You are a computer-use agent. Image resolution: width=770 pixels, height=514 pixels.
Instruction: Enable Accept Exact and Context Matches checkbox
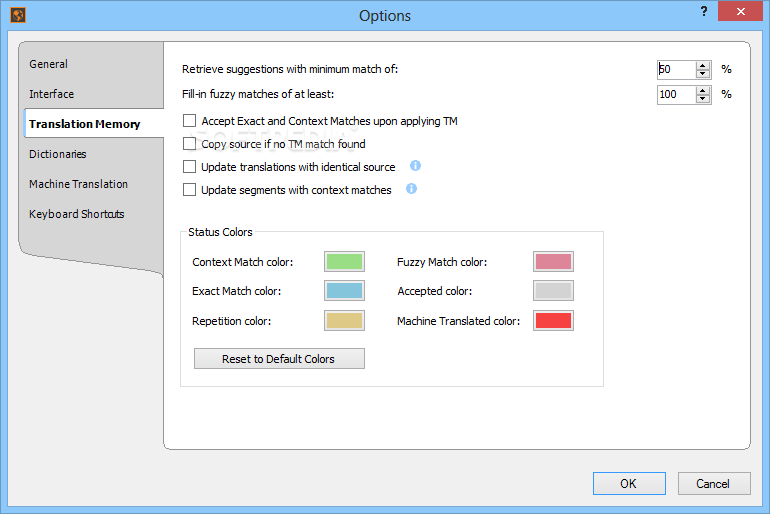(190, 121)
